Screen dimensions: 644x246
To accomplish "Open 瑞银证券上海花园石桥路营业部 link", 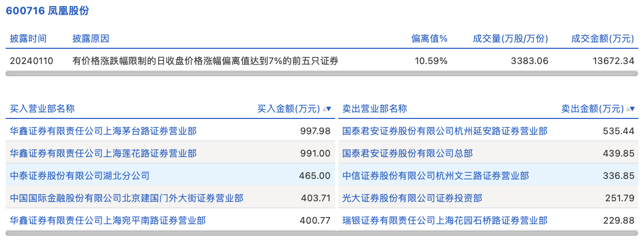I will 445,221.
